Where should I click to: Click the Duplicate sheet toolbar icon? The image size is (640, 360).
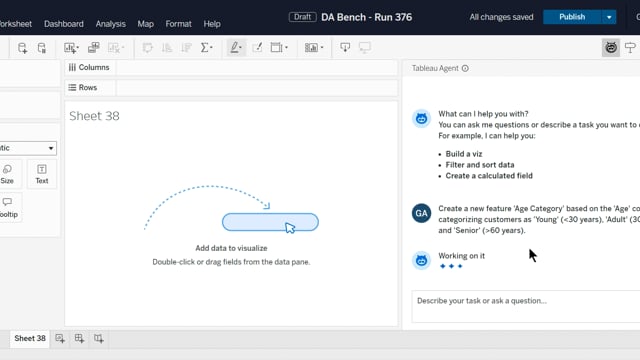(x=93, y=48)
